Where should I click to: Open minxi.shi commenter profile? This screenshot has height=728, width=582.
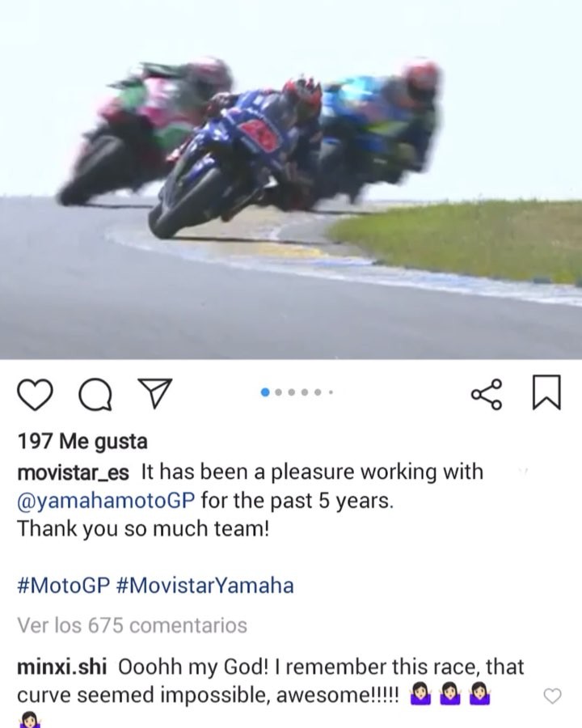61,667
